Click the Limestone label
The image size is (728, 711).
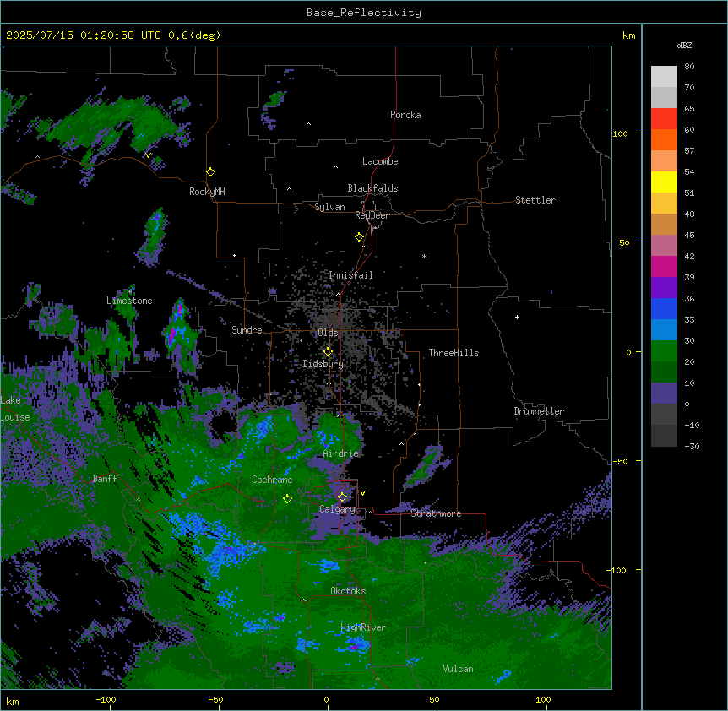[x=129, y=301]
